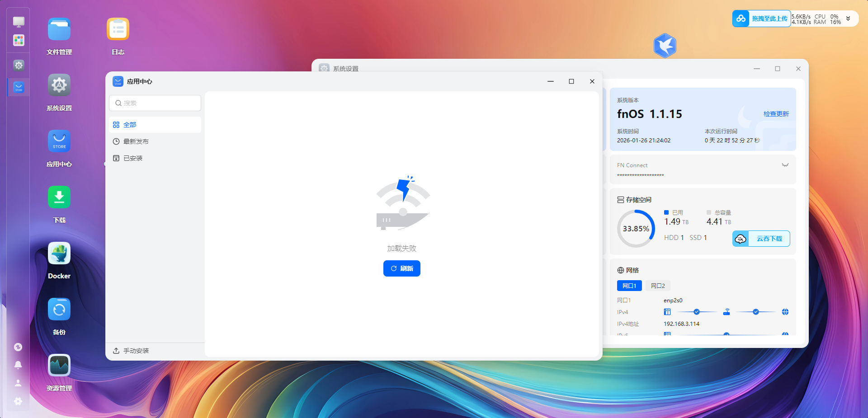Image resolution: width=868 pixels, height=418 pixels.
Task: Click the 33.85% storage usage ring
Action: click(636, 229)
